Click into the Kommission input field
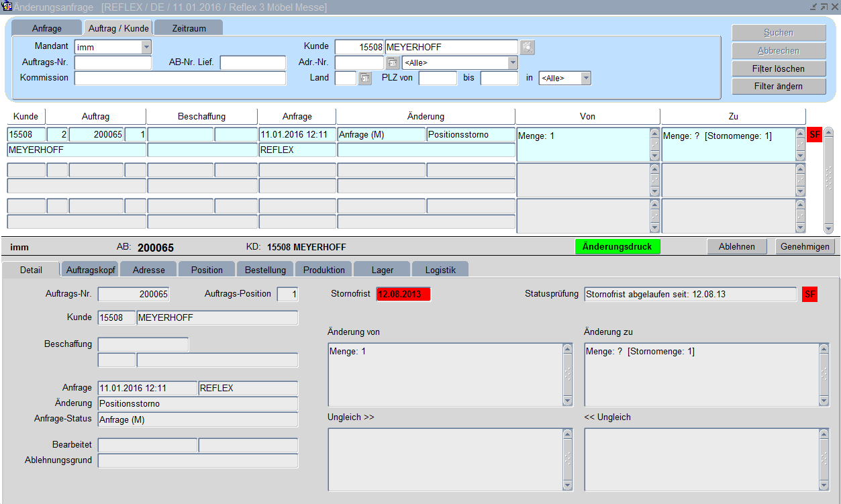 coord(180,78)
